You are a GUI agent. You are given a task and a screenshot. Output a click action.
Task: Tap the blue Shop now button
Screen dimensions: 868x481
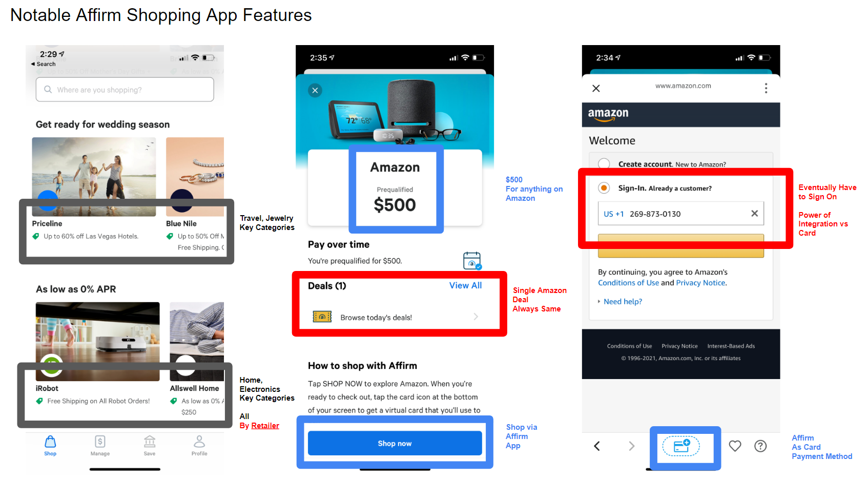pos(395,444)
